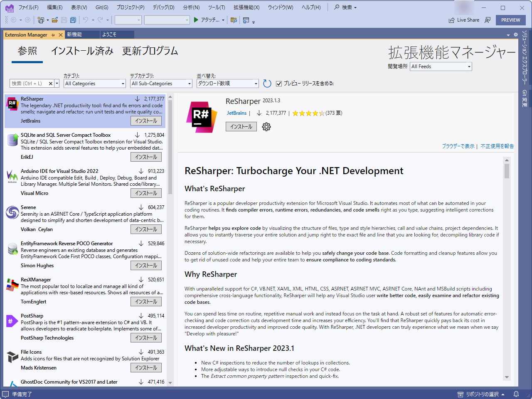532x399 pixels.
Task: Change sort order via the ダウンロード数順 dropdown
Action: [x=227, y=83]
